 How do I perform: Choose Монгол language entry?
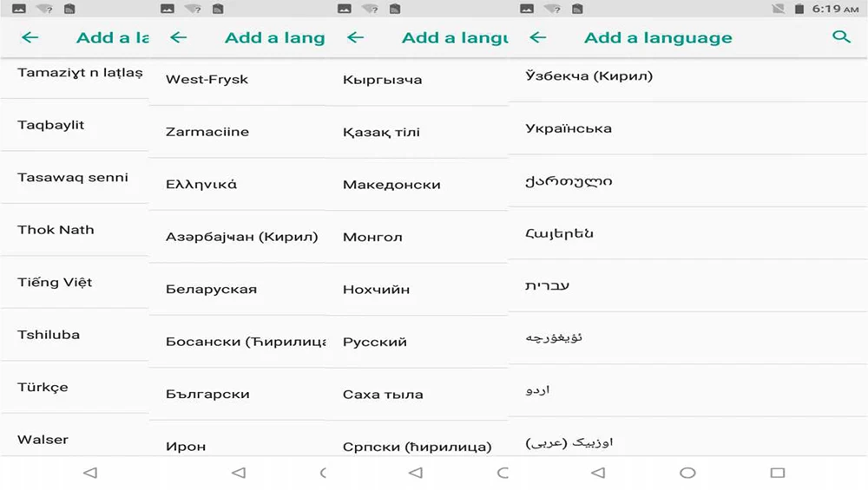pyautogui.click(x=417, y=237)
